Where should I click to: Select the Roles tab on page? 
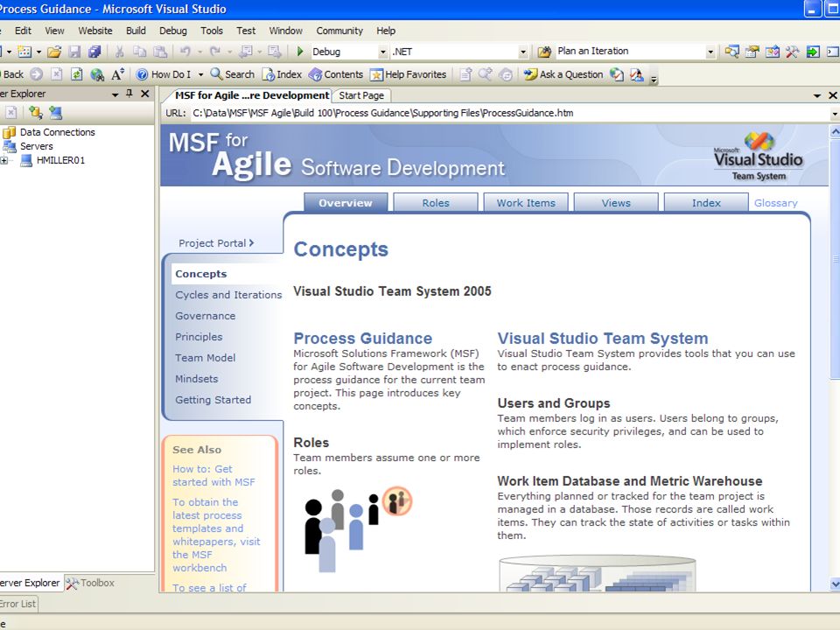[436, 203]
